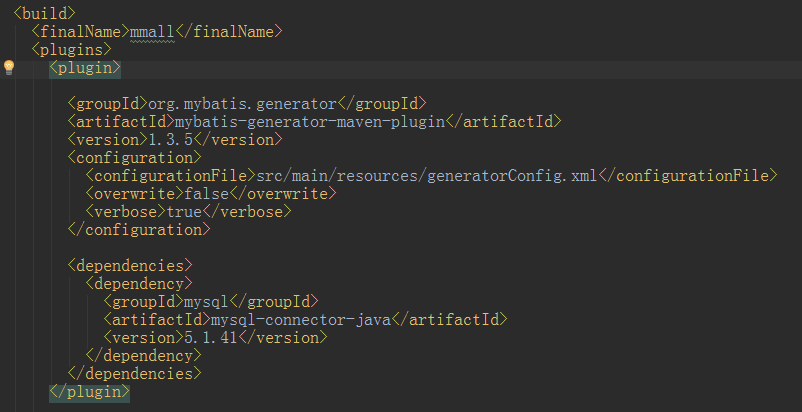Click the overwrite value false
Screen dimensions: 802x412
(207, 194)
